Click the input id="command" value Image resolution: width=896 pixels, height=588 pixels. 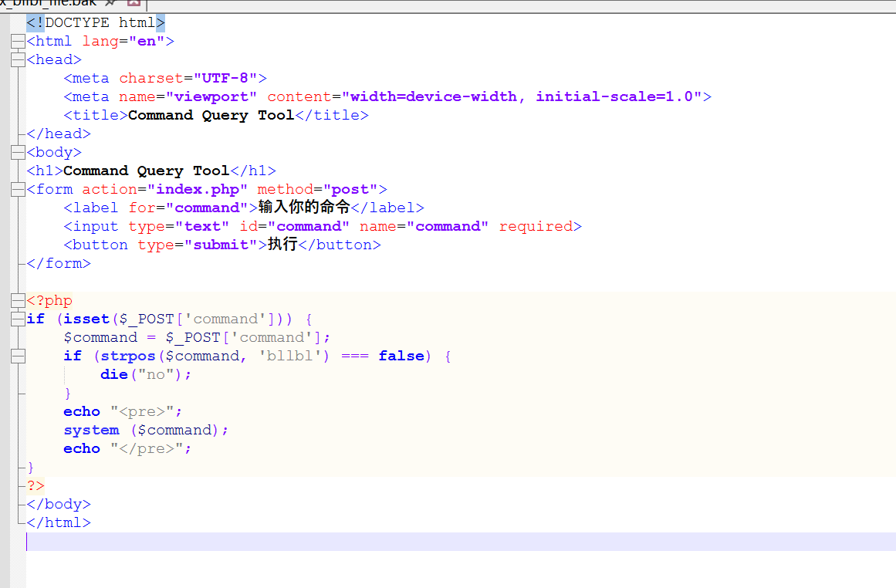309,226
